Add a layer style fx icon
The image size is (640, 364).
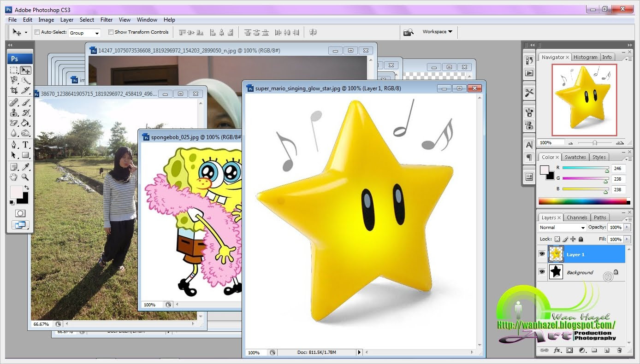[x=557, y=350]
